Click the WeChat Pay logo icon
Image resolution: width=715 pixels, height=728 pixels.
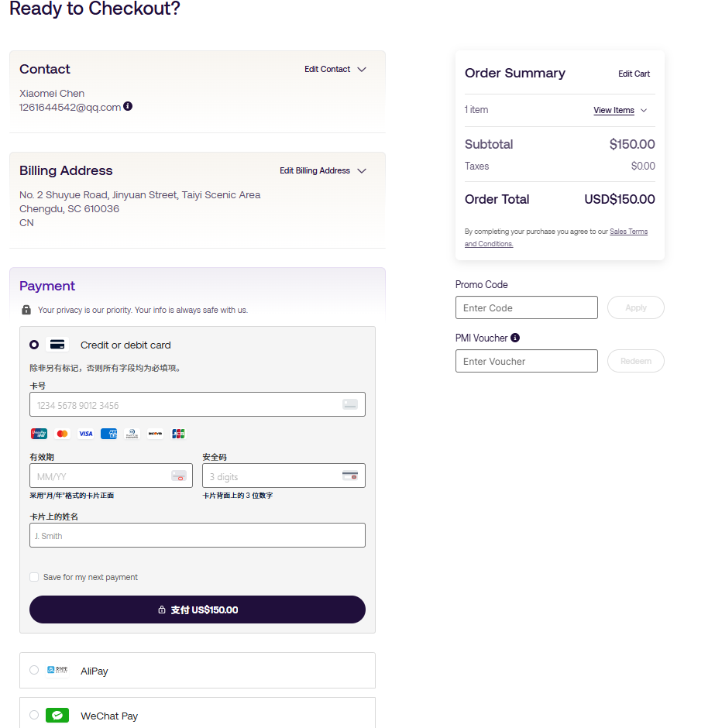pos(57,716)
